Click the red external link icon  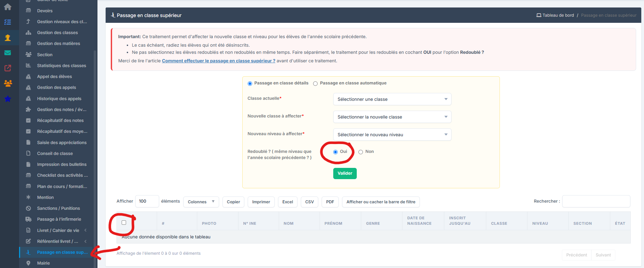(x=7, y=68)
